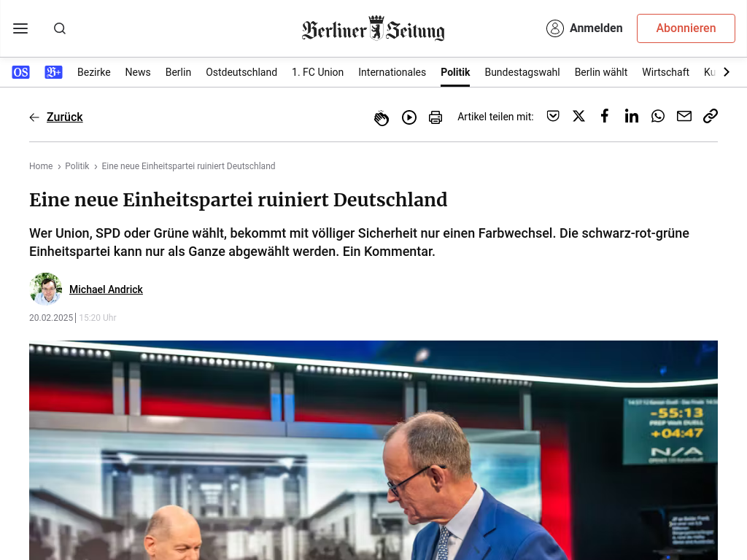The width and height of the screenshot is (747, 560).
Task: Save article to Pocket
Action: (x=553, y=116)
